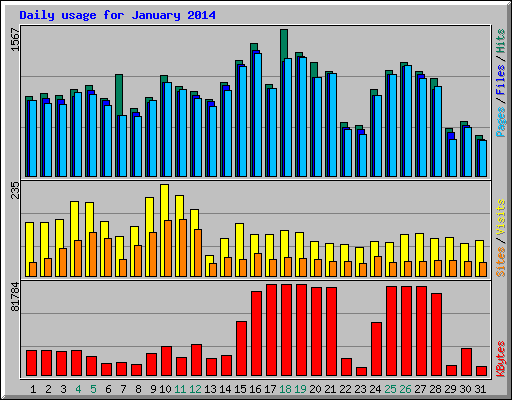This screenshot has height=400, width=512.
Task: Click day 11 label in green
Action: (x=180, y=389)
